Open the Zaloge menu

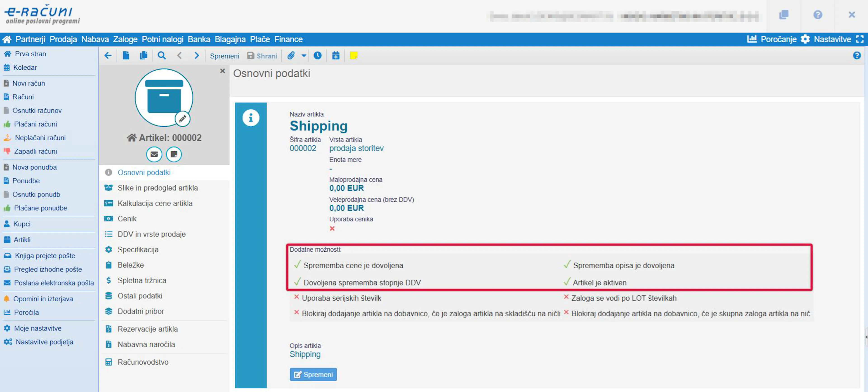point(125,39)
